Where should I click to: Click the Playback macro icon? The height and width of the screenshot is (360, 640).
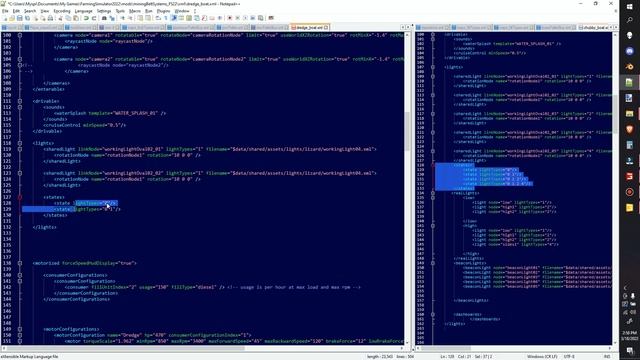pyautogui.click(x=245, y=18)
